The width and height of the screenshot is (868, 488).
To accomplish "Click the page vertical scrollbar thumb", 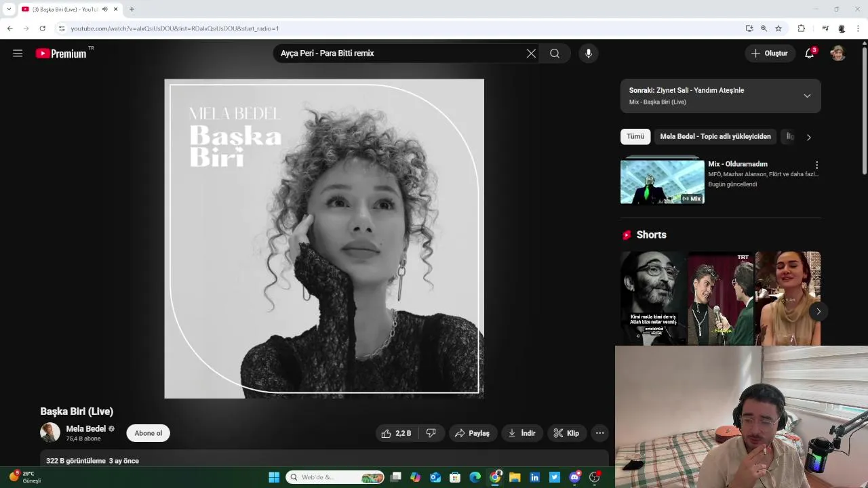I will [x=865, y=112].
